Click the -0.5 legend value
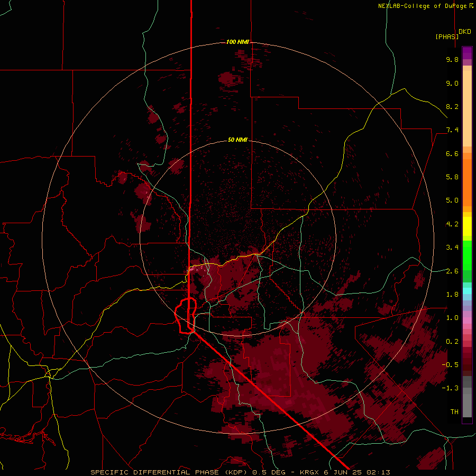Screen dimensions: 476x476 [450, 365]
